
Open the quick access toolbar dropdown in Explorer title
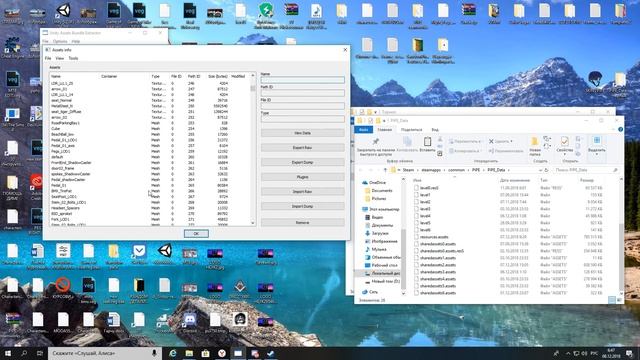[x=383, y=121]
